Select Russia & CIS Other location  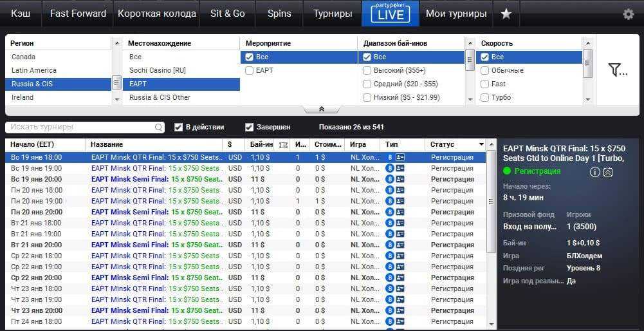181,98
